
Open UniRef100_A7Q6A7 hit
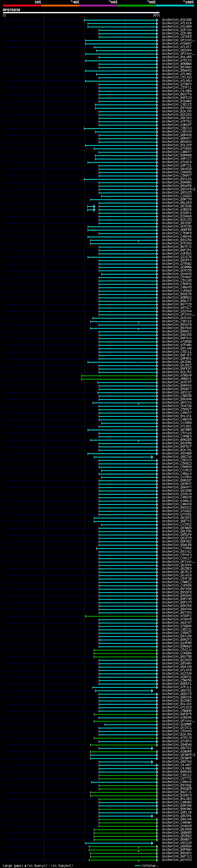pyautogui.click(x=176, y=43)
